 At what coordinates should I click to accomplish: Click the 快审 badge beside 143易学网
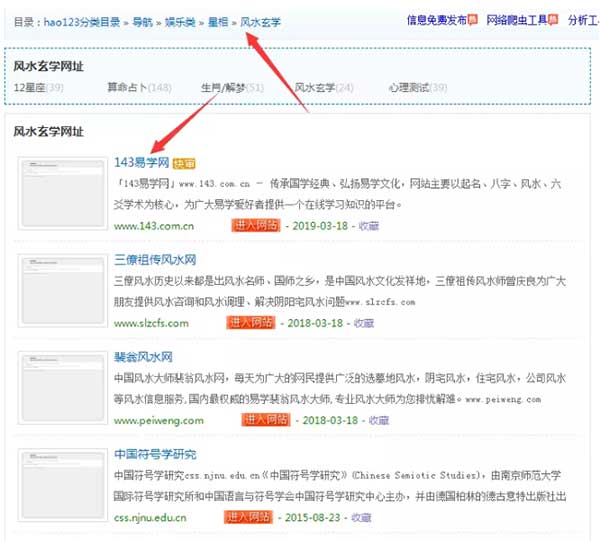click(x=183, y=163)
